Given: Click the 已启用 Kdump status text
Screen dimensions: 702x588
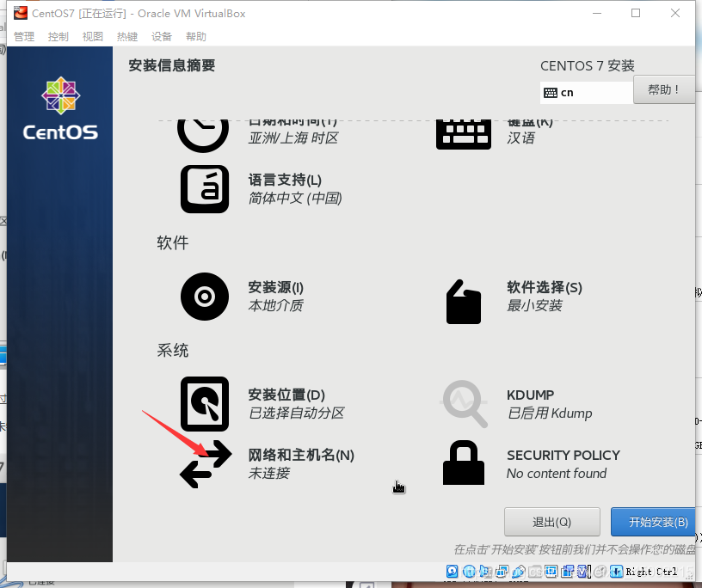Looking at the screenshot, I should click(550, 413).
